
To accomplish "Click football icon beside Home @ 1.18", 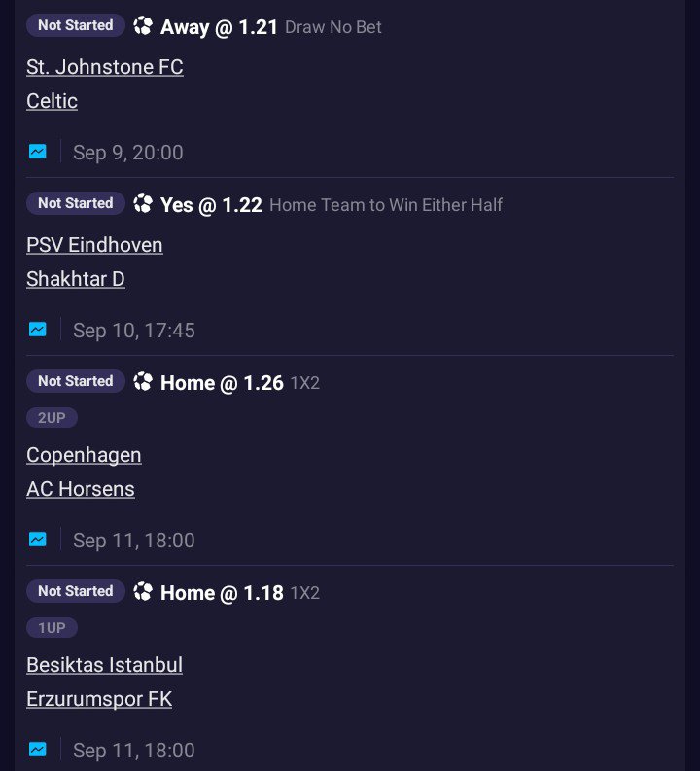I will (x=143, y=591).
